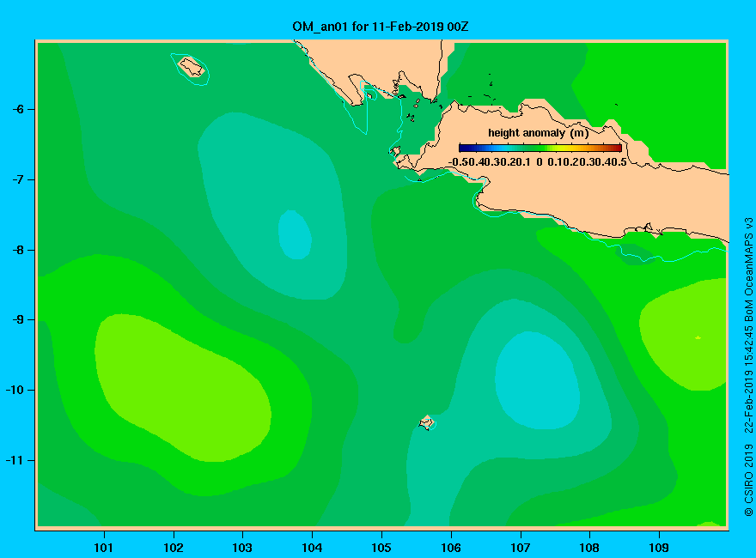
Task: Click the longitude label "106"
Action: 451,548
